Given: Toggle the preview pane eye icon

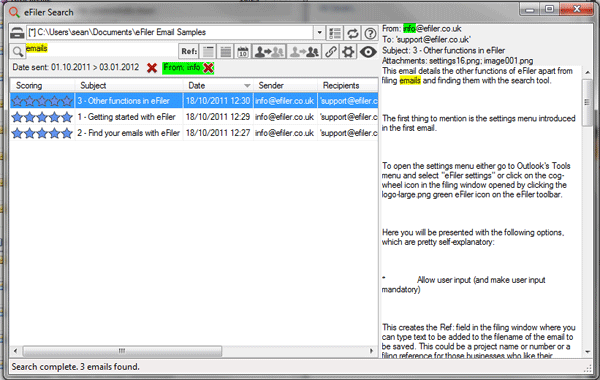Looking at the screenshot, I should (x=368, y=51).
